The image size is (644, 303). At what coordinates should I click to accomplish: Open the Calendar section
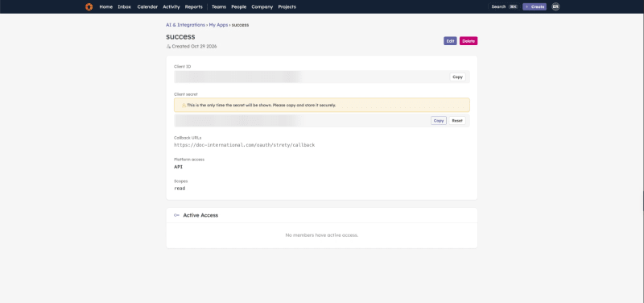point(147,6)
